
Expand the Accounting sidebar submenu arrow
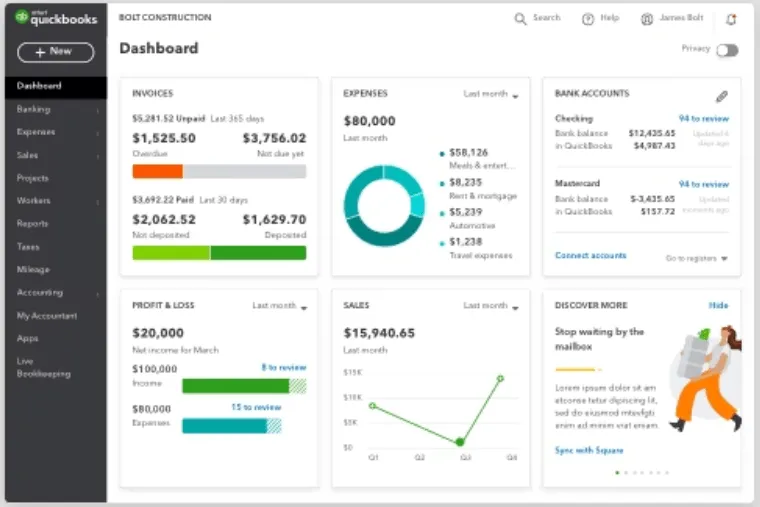click(x=97, y=293)
